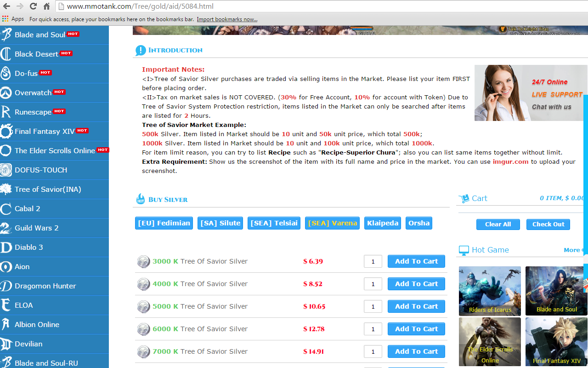
Task: Click the browser home icon
Action: tap(46, 6)
